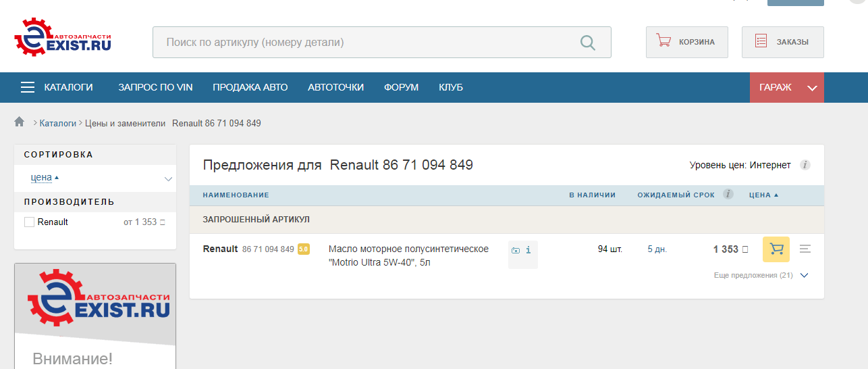Click the Масло моторное product description
This screenshot has height=369, width=868.
[x=408, y=255]
